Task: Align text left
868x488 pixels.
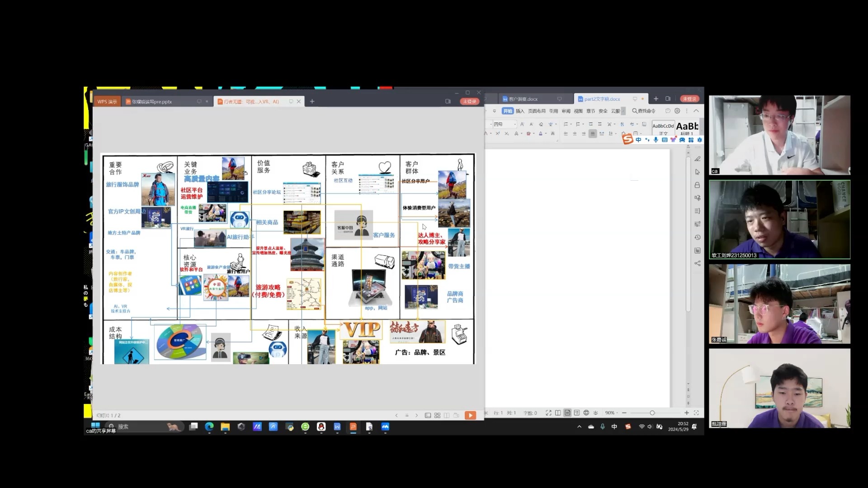Action: coord(566,134)
